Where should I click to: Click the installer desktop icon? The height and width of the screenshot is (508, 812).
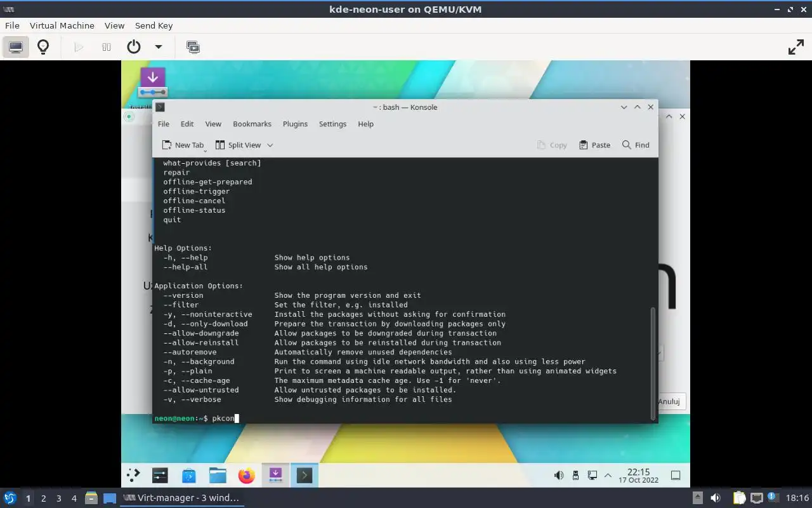152,83
